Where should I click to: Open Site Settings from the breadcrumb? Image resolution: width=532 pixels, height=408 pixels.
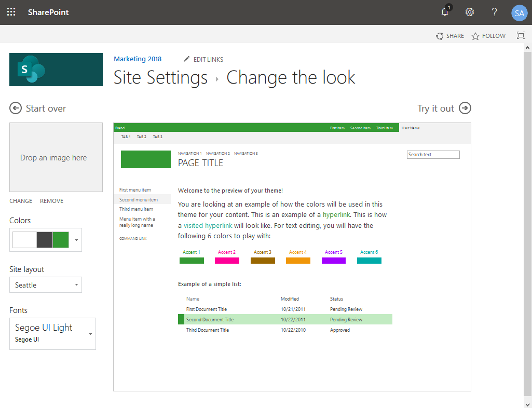click(160, 77)
